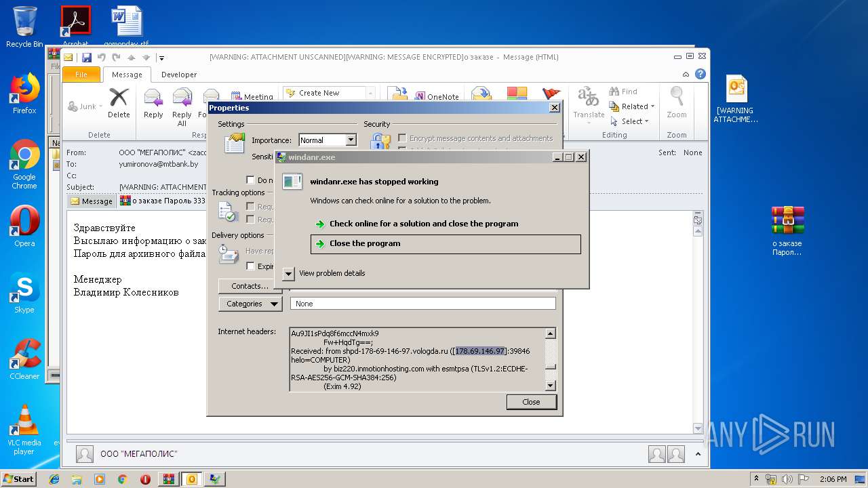Viewport: 868px width, 488px height.
Task: Minimize the ribbon with the caret arrow
Action: pos(686,75)
